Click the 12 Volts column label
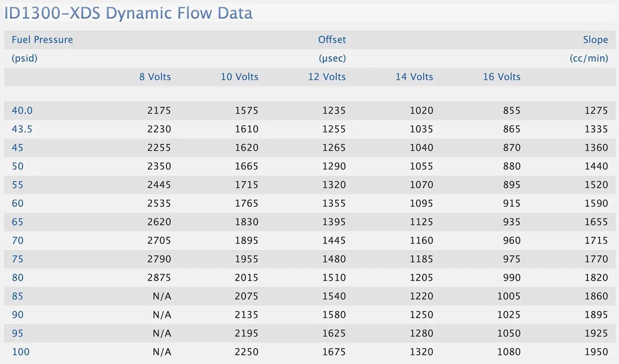The image size is (619, 364). [327, 77]
